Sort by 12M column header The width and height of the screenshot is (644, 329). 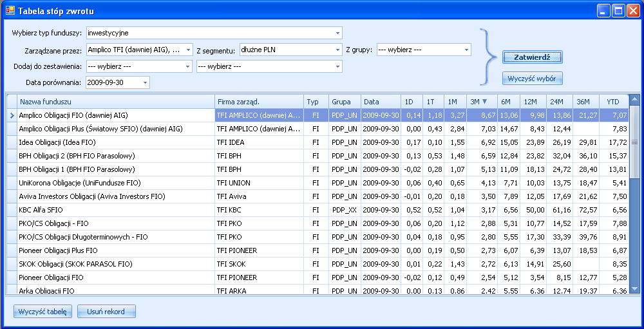[x=533, y=102]
